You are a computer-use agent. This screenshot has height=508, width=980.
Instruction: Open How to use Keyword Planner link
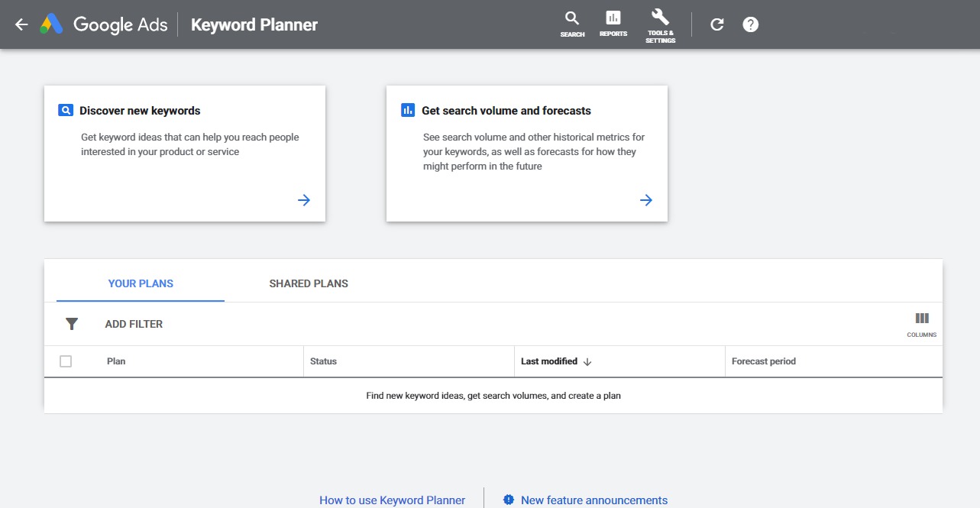(392, 500)
